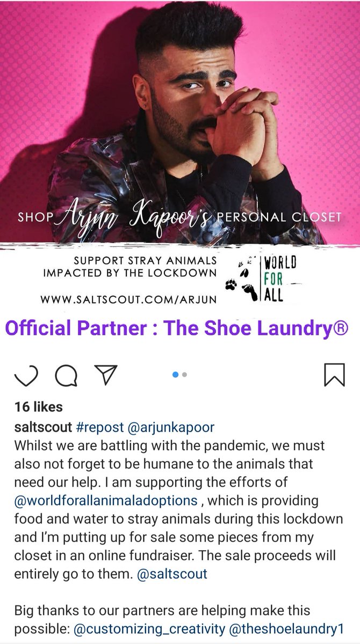The image size is (360, 644).
Task: Select the first carousel dot indicator
Action: [176, 375]
